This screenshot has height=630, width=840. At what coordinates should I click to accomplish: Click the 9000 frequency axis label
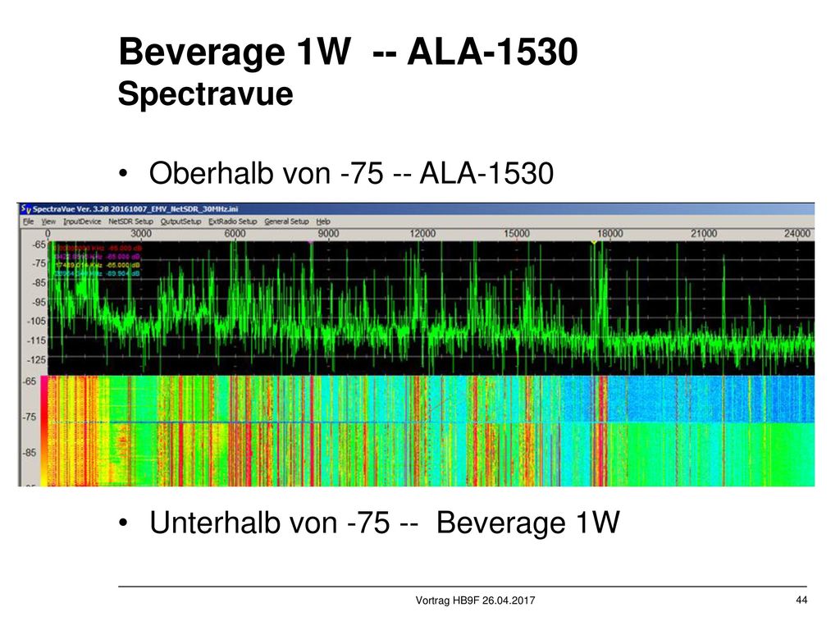coord(328,234)
